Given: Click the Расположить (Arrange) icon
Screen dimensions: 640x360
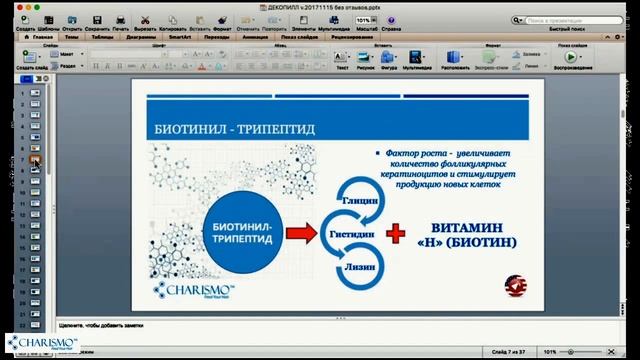Looking at the screenshot, I should click(x=453, y=57).
